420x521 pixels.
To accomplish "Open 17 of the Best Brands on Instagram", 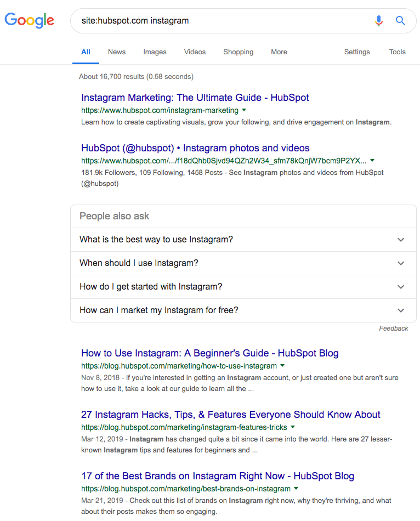I will (218, 476).
